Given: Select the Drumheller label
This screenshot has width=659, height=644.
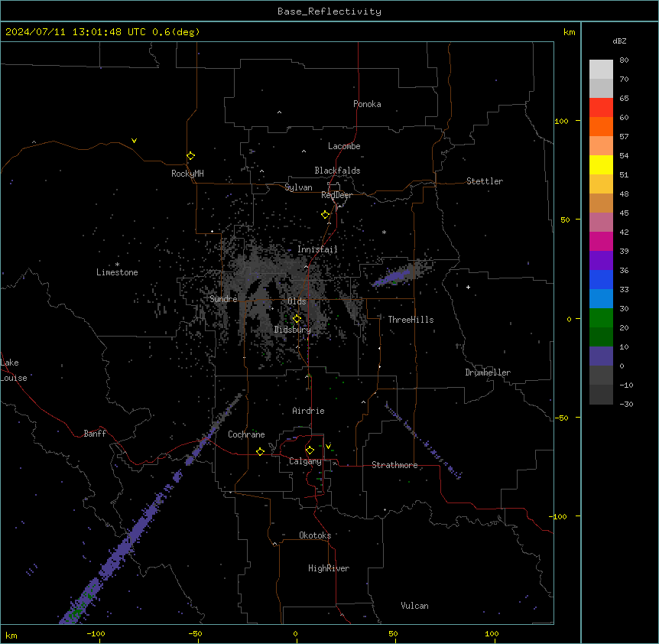Looking at the screenshot, I should 488,372.
